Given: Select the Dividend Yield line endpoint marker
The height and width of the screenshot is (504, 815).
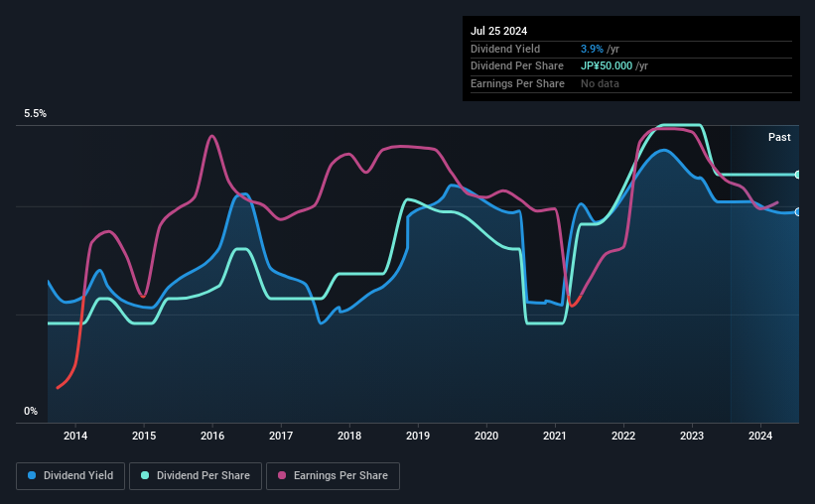Looking at the screenshot, I should [797, 212].
